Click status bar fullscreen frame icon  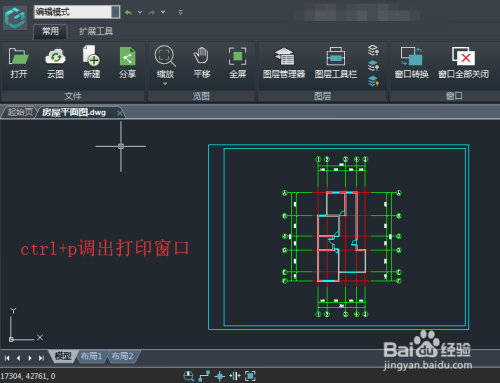click(250, 376)
